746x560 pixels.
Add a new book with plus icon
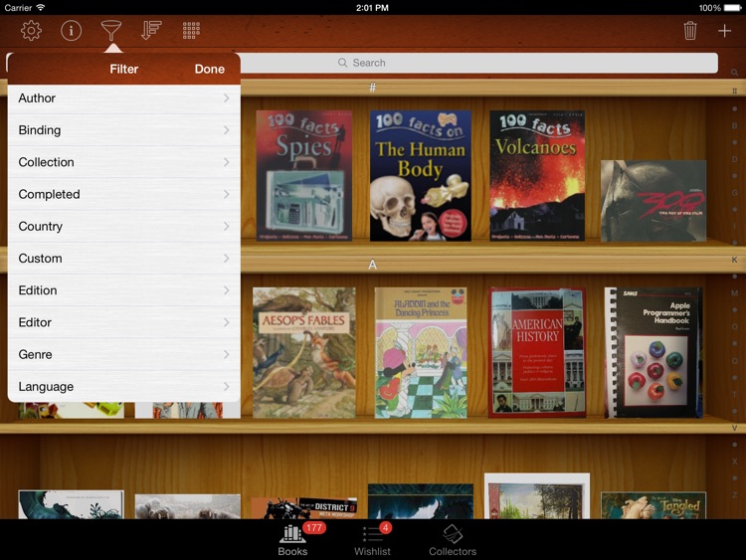coord(724,31)
